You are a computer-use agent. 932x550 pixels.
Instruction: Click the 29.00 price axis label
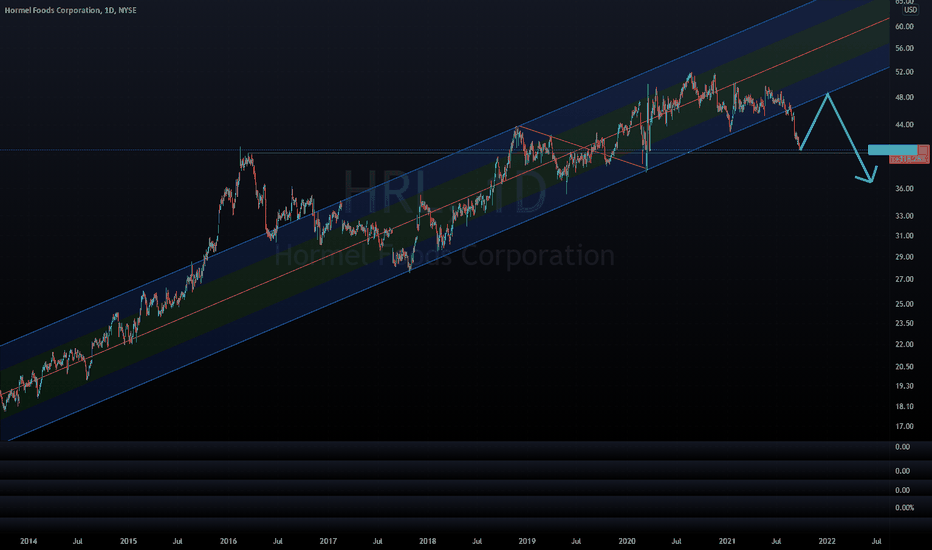click(904, 257)
